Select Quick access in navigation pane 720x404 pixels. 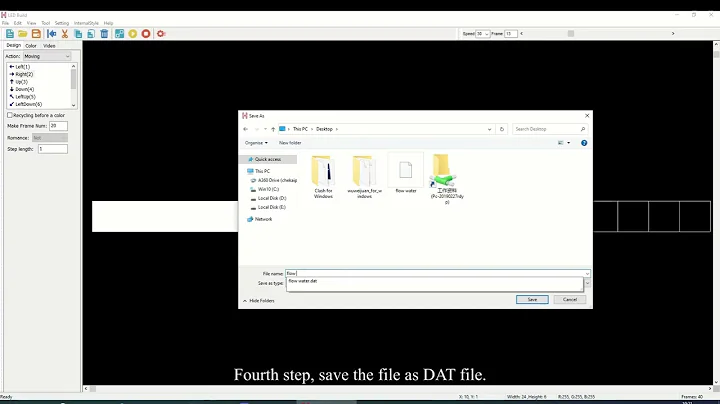tap(268, 159)
